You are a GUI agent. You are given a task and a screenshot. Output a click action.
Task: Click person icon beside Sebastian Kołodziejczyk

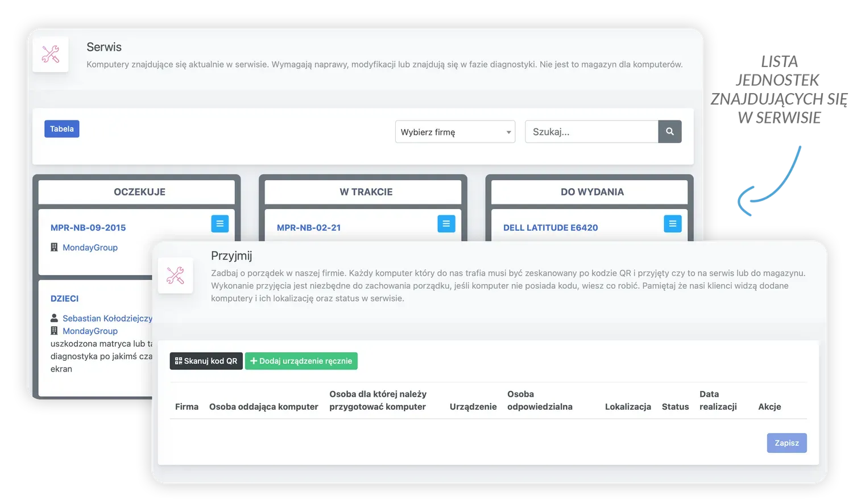[x=54, y=318]
